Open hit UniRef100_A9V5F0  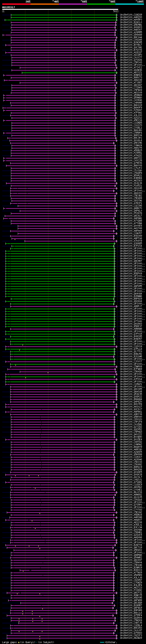pos(131,20)
